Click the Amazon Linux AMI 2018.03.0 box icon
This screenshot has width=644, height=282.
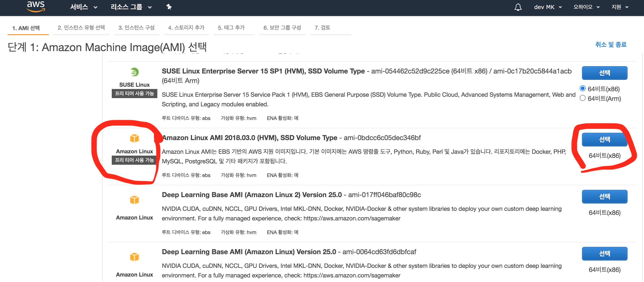point(135,138)
